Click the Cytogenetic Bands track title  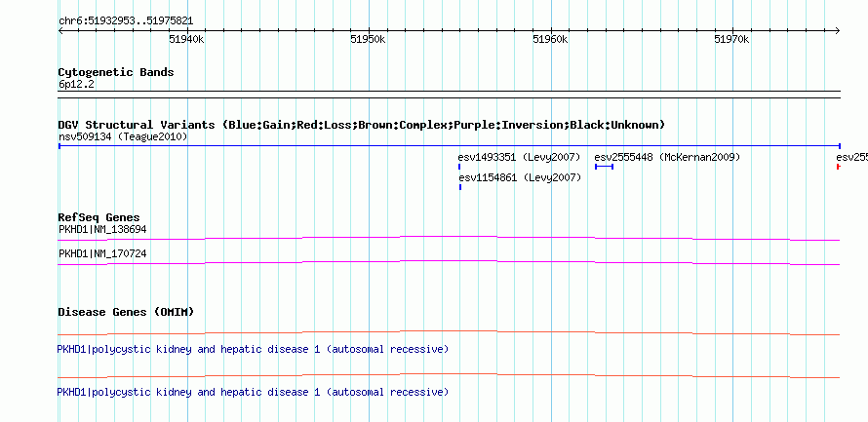coord(116,72)
